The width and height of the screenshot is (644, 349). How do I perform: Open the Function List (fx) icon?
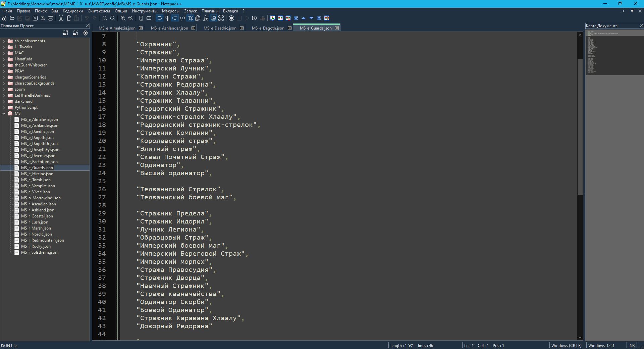tap(206, 18)
